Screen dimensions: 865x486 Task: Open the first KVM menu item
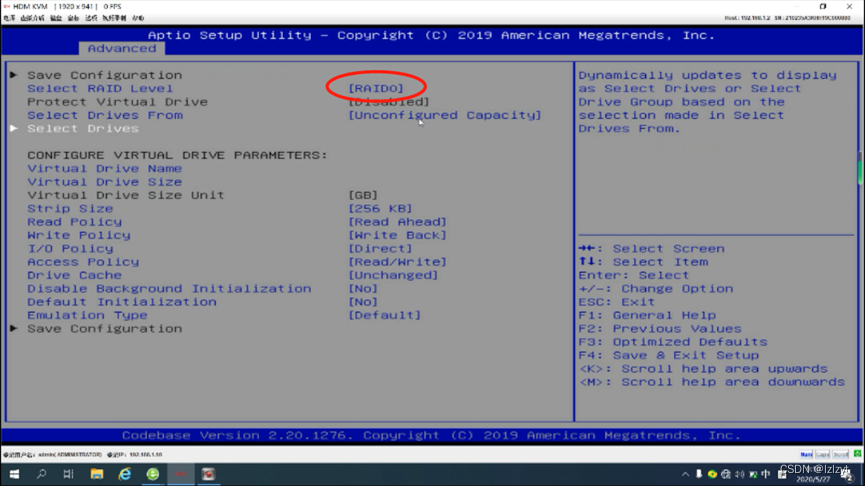point(9,18)
